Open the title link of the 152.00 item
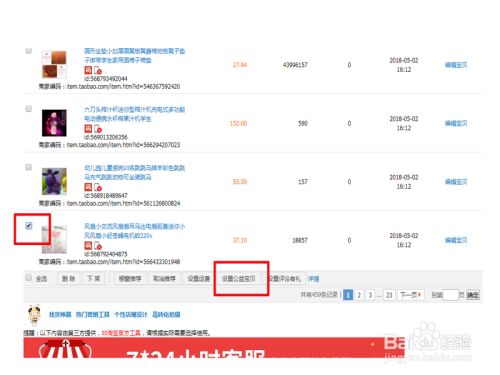The image size is (500, 375). click(x=134, y=114)
